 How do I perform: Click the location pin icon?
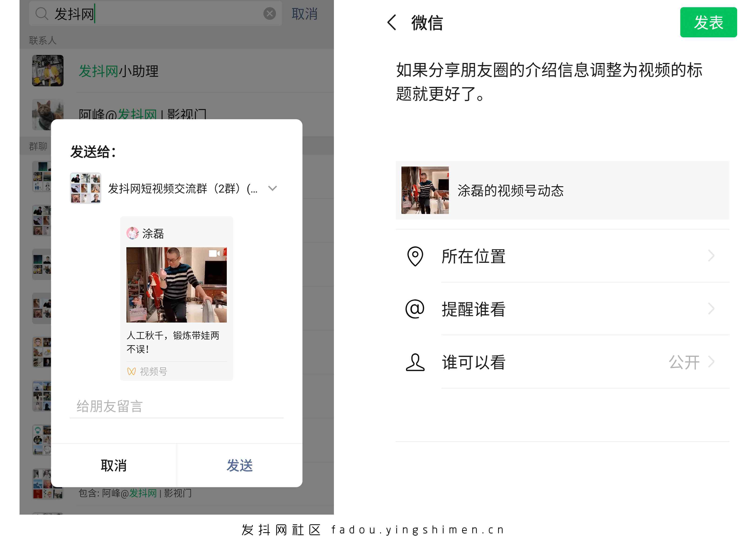(415, 256)
